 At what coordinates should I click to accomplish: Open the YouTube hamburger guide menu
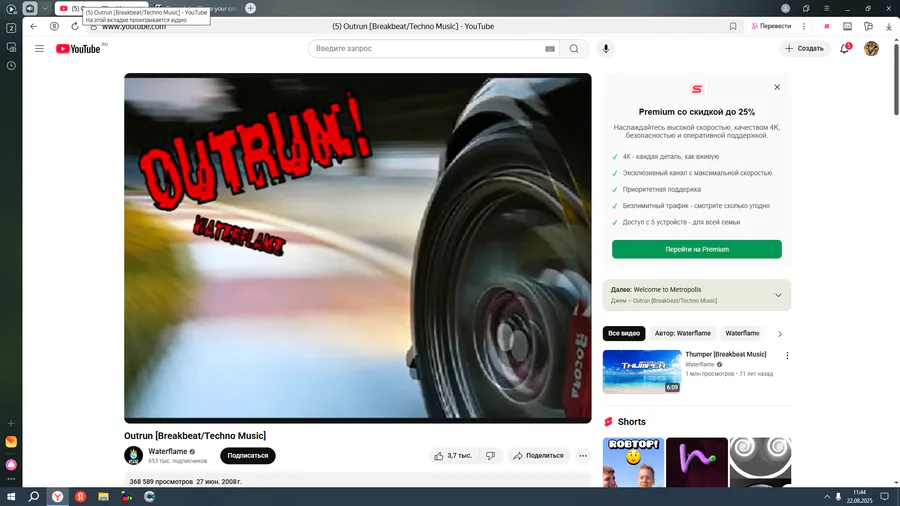[x=39, y=49]
